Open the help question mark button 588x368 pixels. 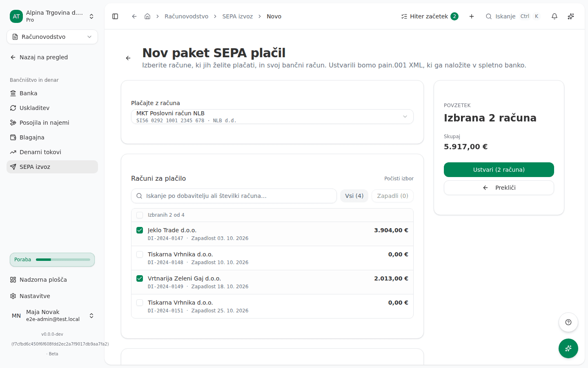568,322
